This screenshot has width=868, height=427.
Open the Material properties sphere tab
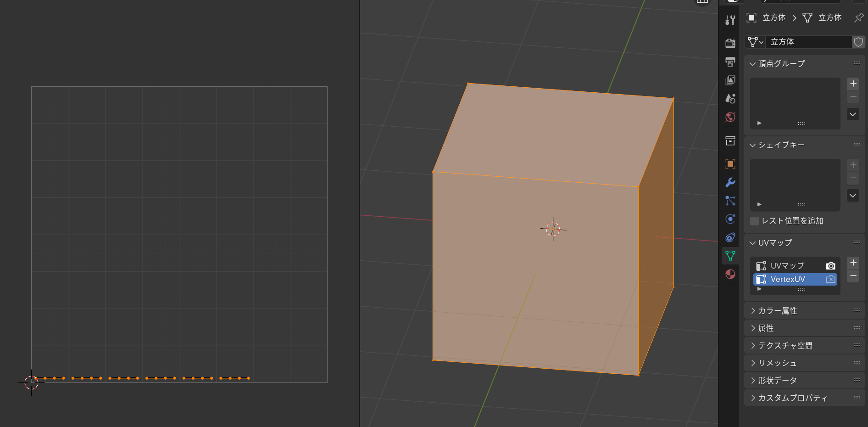[x=730, y=274]
